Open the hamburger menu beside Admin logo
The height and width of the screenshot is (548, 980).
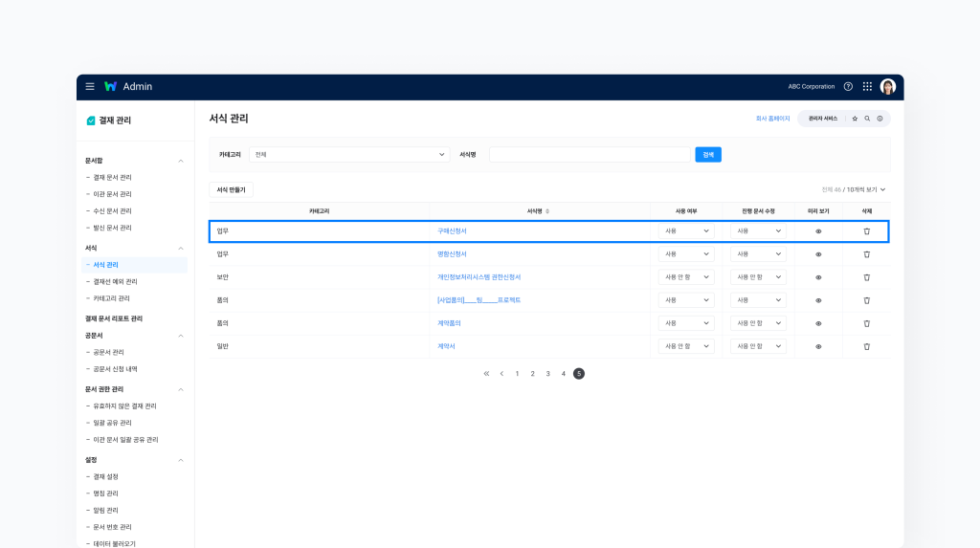pyautogui.click(x=90, y=86)
